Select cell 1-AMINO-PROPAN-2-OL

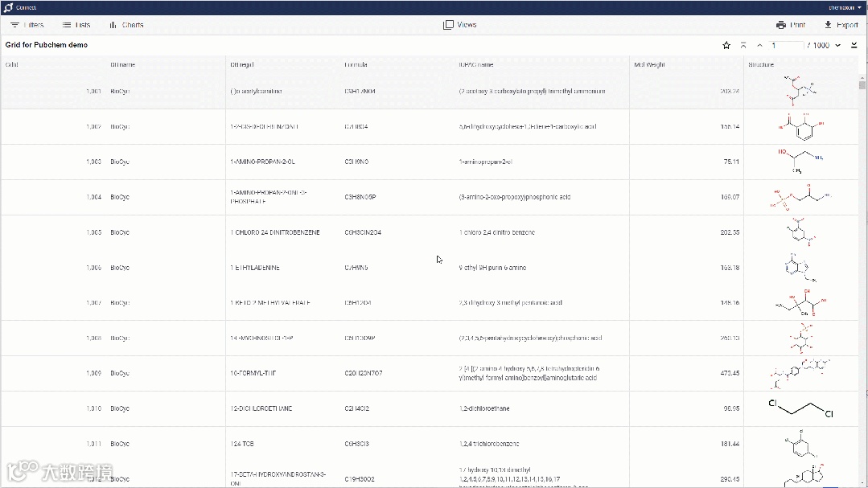click(262, 162)
